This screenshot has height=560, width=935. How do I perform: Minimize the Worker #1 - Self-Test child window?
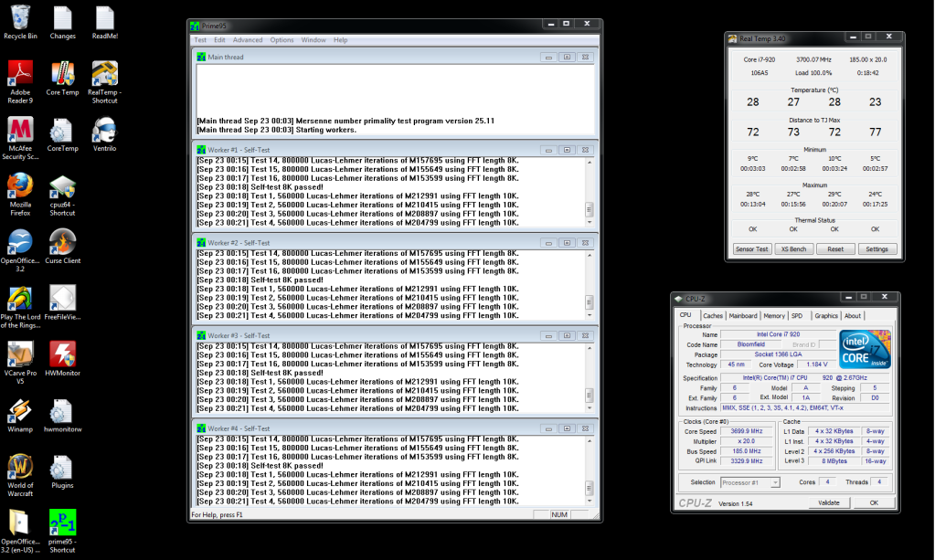[548, 150]
